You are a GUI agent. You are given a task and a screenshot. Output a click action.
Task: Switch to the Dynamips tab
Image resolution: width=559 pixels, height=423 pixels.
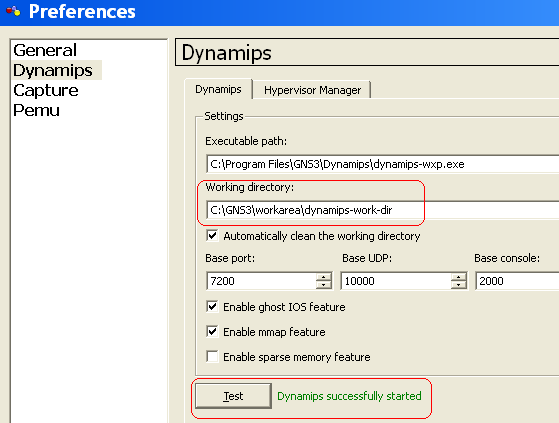[x=218, y=89]
